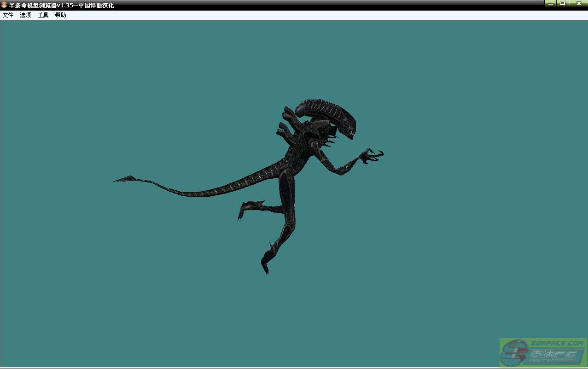Open the 选项 (Options) menu

coord(25,15)
